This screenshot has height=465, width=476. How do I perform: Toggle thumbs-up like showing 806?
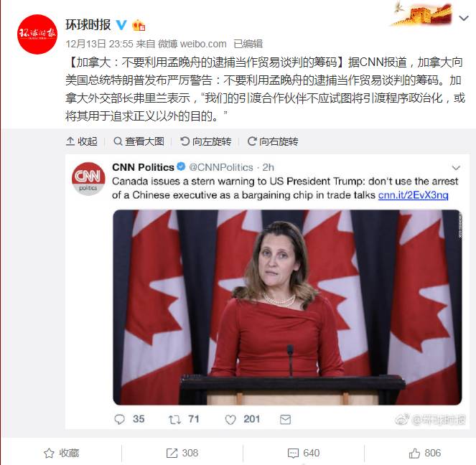tap(425, 454)
